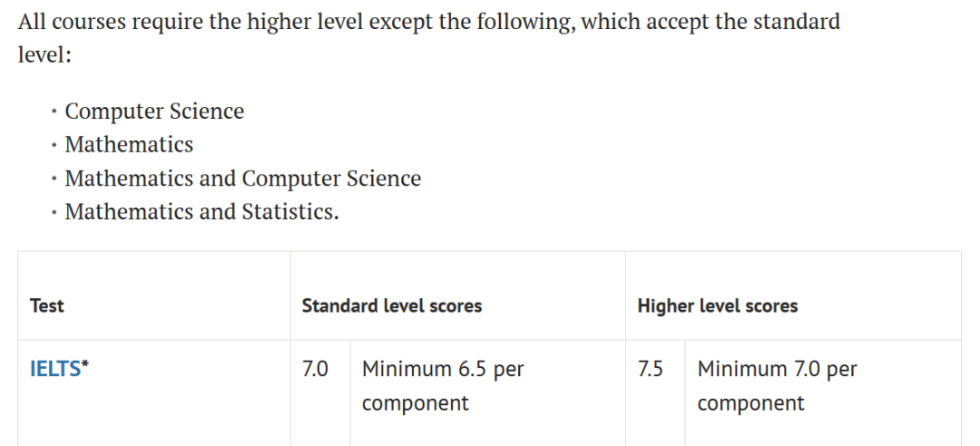Click the Mathematics and Statistics item
The image size is (980, 446).
point(201,212)
